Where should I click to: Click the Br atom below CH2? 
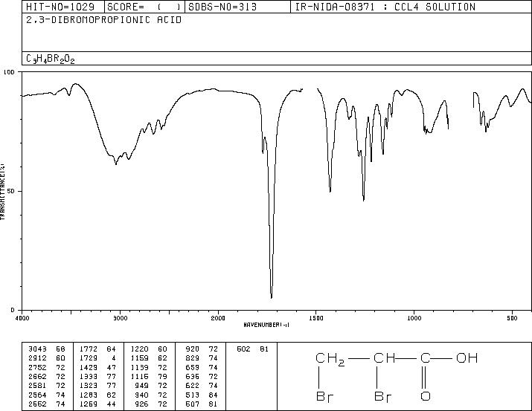pyautogui.click(x=324, y=396)
